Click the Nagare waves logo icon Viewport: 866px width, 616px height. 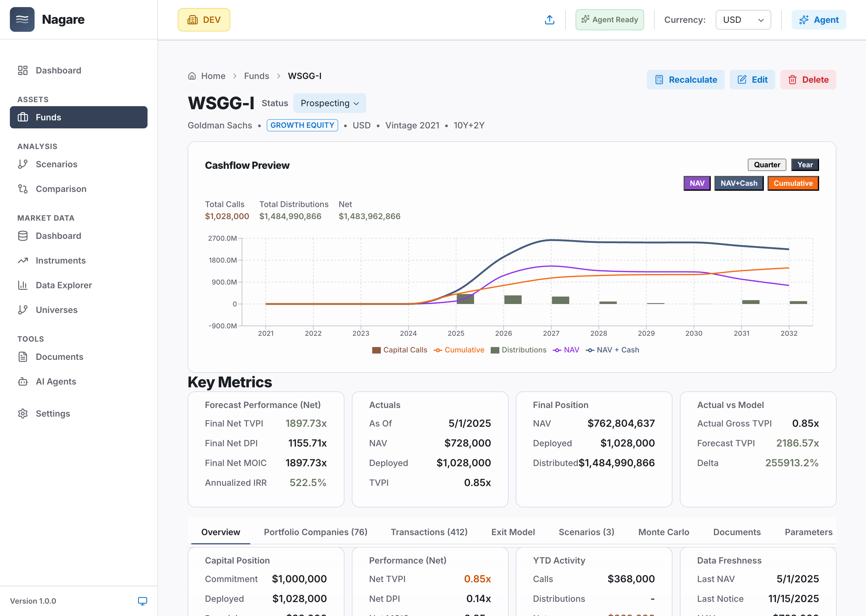click(x=22, y=20)
